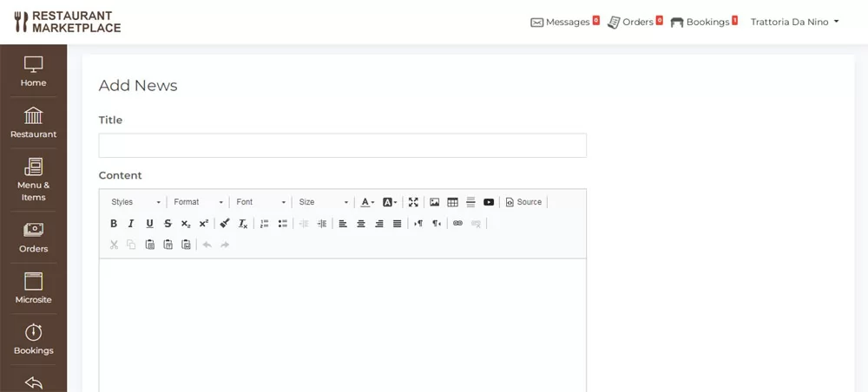Click the Restaurant Marketplace logo
The height and width of the screenshot is (392, 868).
pos(68,22)
